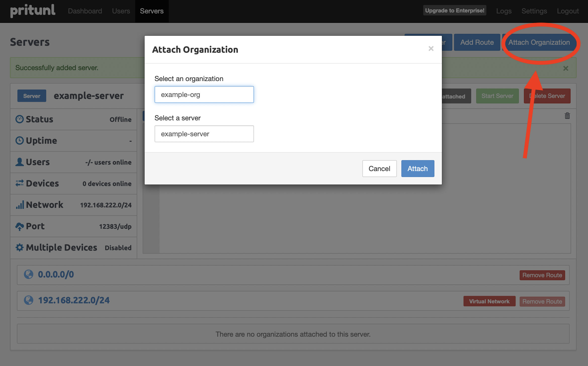Open the Servers tab in navigation

pos(152,11)
